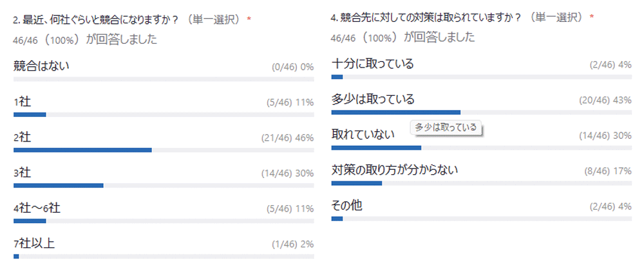Click the blue result bar under '3社'
Screen dimensions: 644x270
59,186
